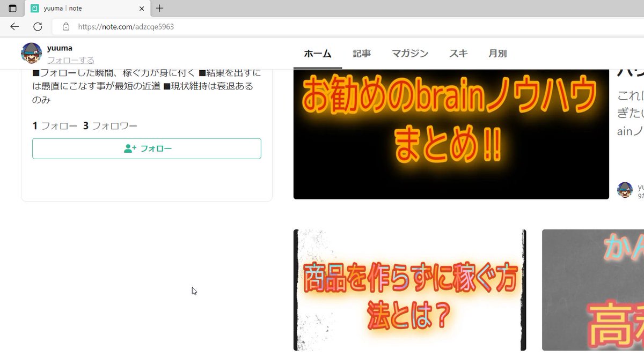
Task: Click the small author avatar beside featured article
Action: click(625, 190)
